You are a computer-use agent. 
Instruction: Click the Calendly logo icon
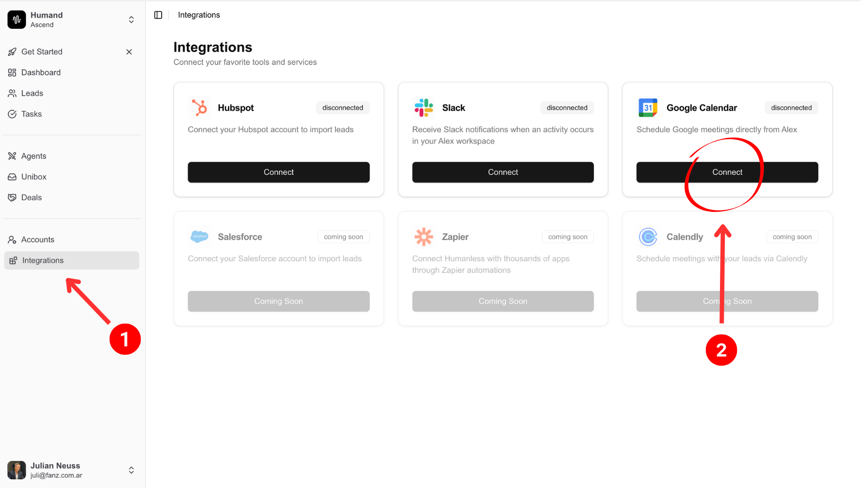click(x=648, y=237)
